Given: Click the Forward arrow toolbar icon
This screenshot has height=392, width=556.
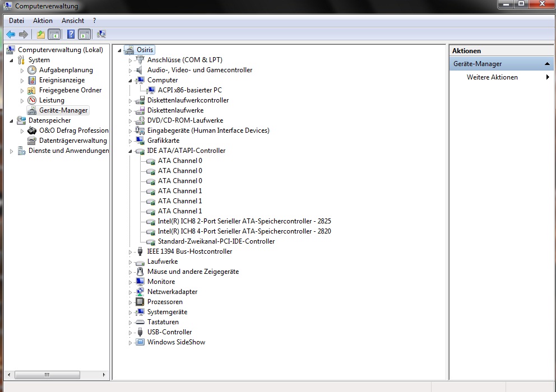Looking at the screenshot, I should (x=24, y=34).
